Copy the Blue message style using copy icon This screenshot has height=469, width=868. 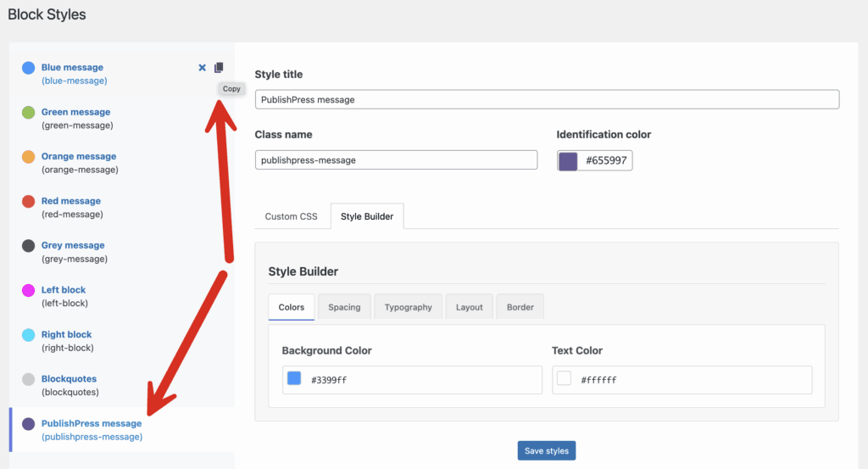point(219,68)
